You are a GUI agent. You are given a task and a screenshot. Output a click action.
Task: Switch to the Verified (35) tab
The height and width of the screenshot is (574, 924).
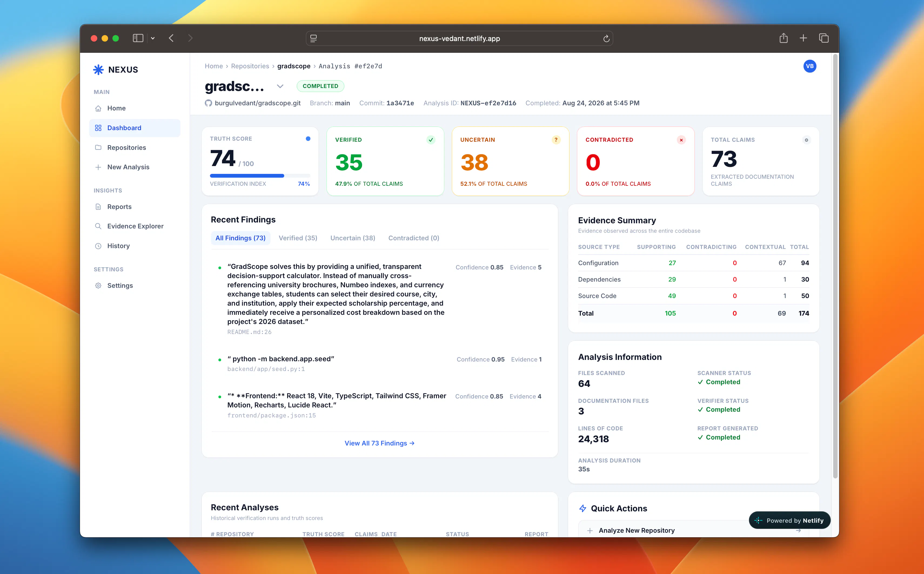click(x=298, y=238)
